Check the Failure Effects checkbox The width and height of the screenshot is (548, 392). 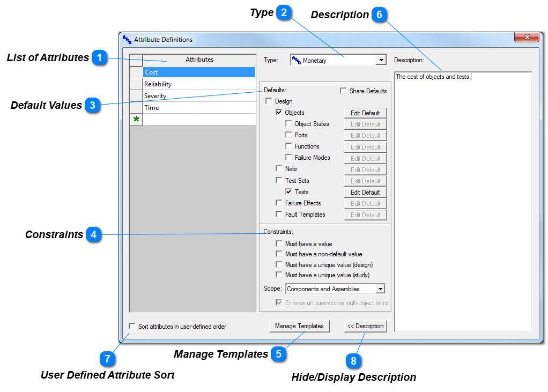279,203
